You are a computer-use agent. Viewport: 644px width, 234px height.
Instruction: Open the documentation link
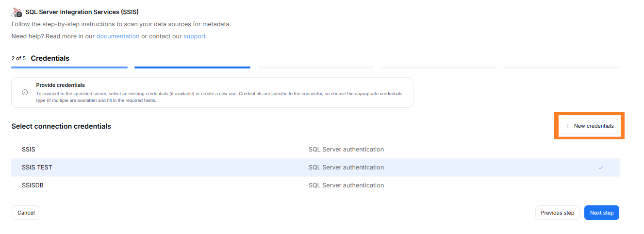pyautogui.click(x=118, y=36)
